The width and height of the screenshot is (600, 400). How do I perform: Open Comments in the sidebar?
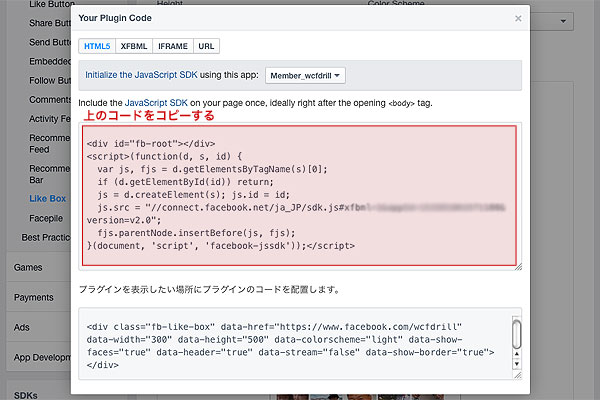[x=50, y=100]
